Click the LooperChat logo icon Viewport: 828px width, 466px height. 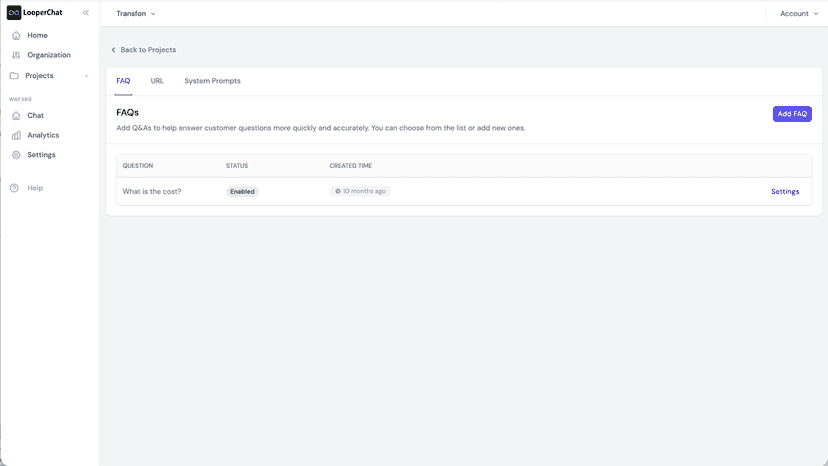[14, 13]
